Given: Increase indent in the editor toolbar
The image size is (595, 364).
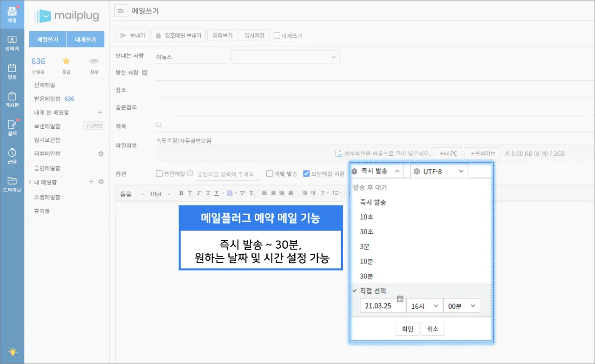Looking at the screenshot, I should [x=304, y=193].
